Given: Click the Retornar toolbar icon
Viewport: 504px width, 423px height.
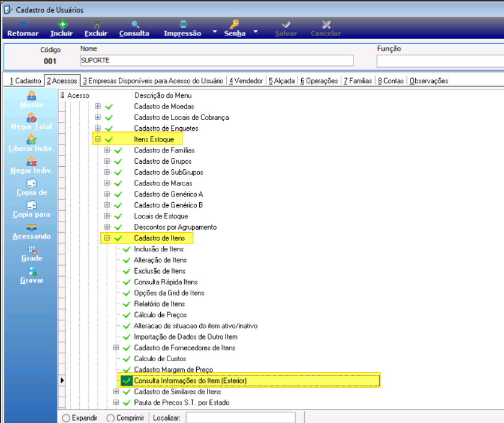Looking at the screenshot, I should (x=23, y=24).
